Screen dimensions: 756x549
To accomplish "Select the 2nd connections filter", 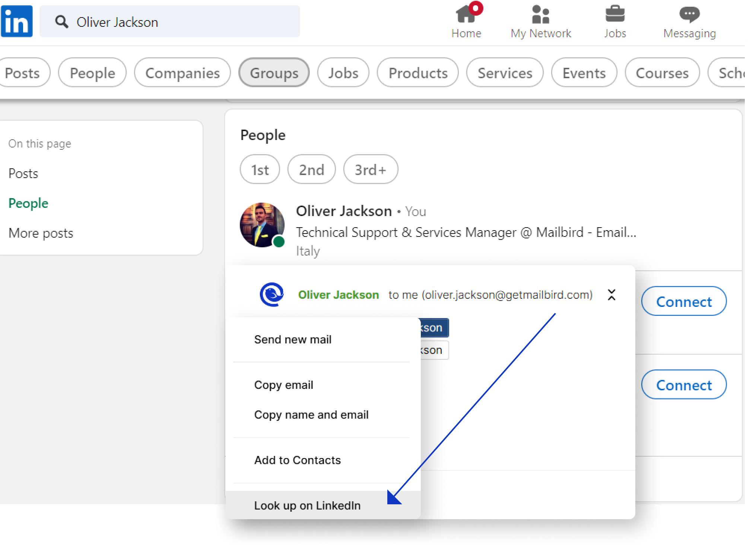I will pos(312,169).
